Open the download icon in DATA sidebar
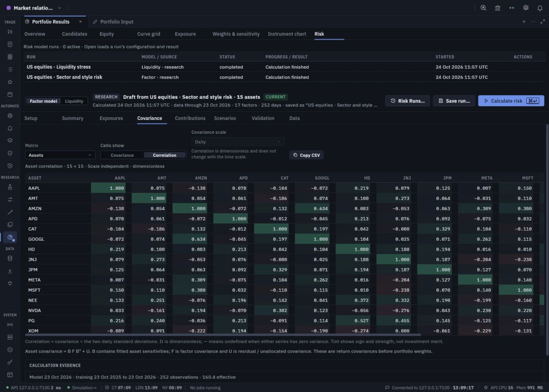 (x=10, y=271)
